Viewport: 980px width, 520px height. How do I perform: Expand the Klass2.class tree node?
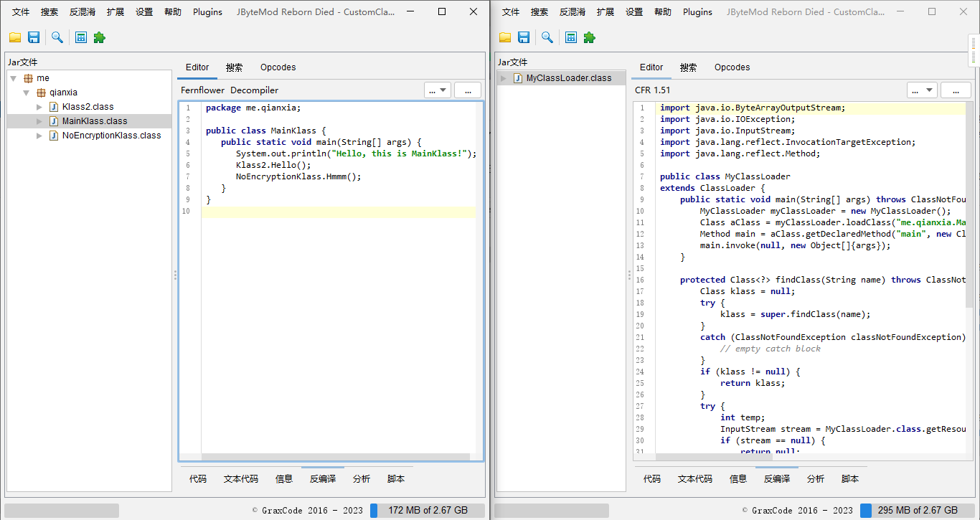[x=39, y=107]
